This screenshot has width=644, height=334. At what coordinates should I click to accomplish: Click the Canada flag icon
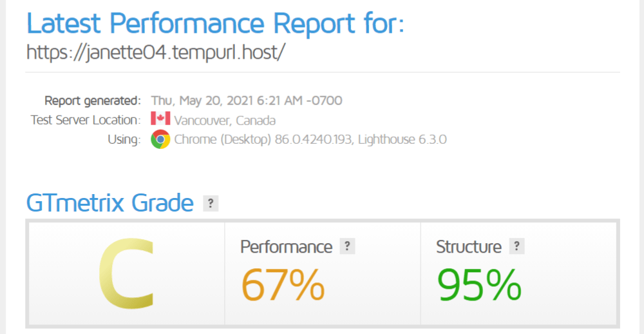coord(160,119)
